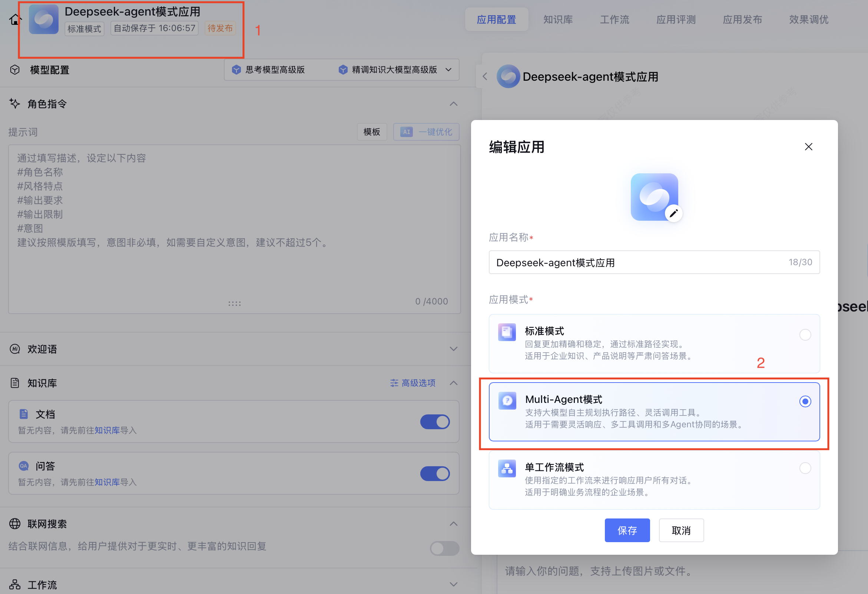Click the Deepseek-agent模式应用 title in header
The image size is (868, 594).
tap(132, 11)
